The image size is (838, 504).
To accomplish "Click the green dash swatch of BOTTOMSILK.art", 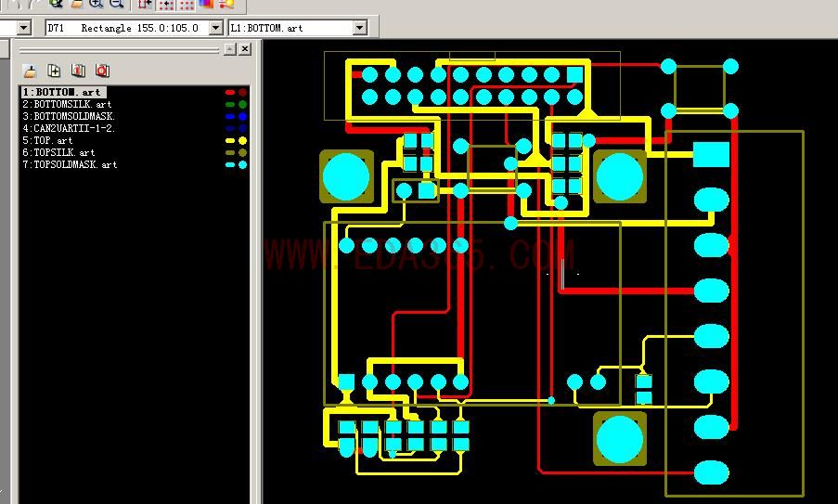I will [x=230, y=105].
